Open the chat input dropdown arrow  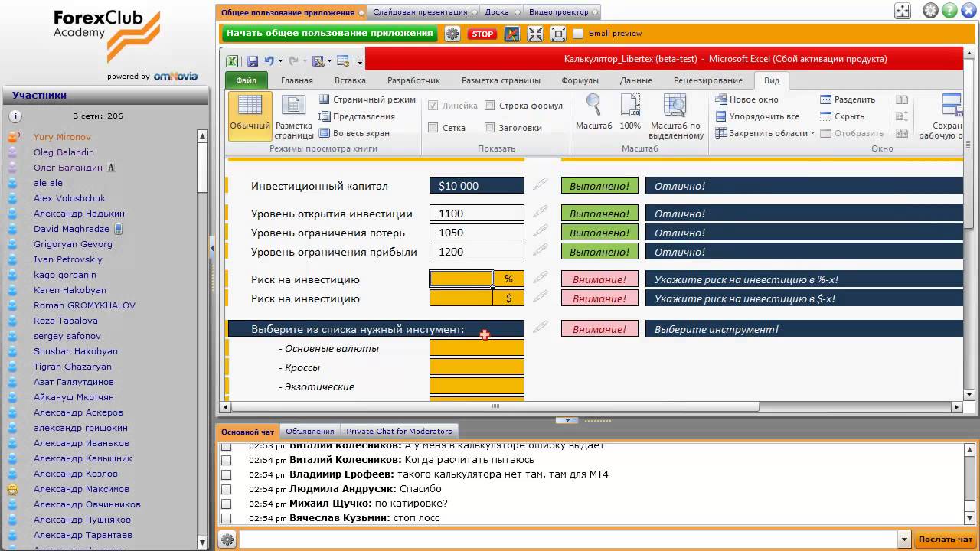coord(904,540)
